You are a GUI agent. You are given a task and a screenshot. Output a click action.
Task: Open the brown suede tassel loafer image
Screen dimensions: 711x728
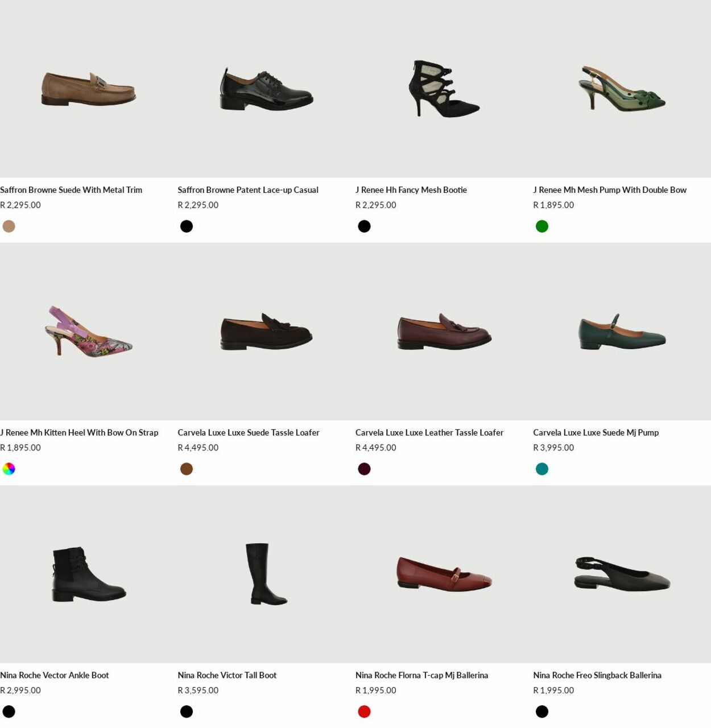click(x=266, y=332)
